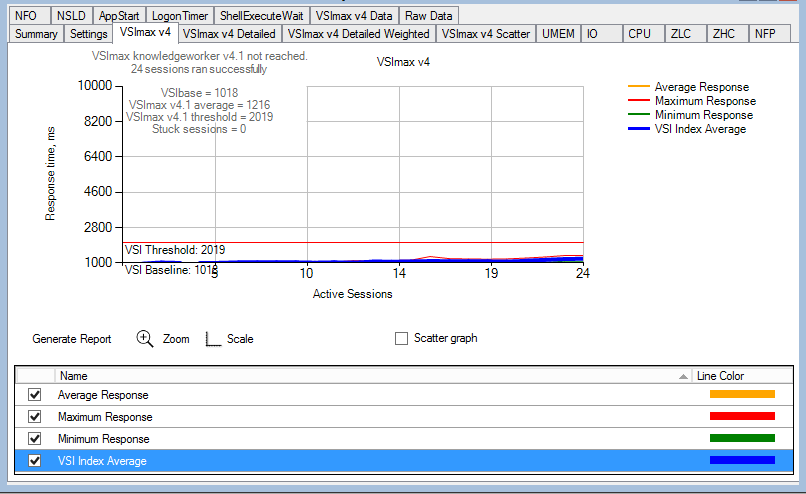The height and width of the screenshot is (494, 806).
Task: Click Maximum Response in the chart legend
Action: (705, 101)
